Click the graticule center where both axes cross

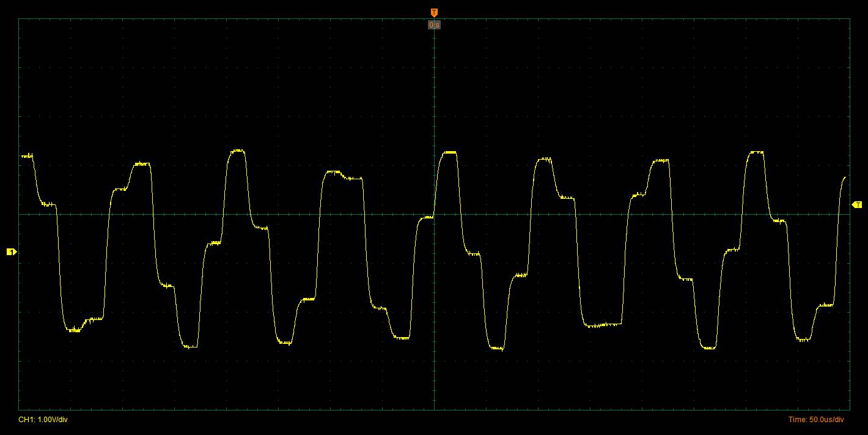tap(434, 214)
